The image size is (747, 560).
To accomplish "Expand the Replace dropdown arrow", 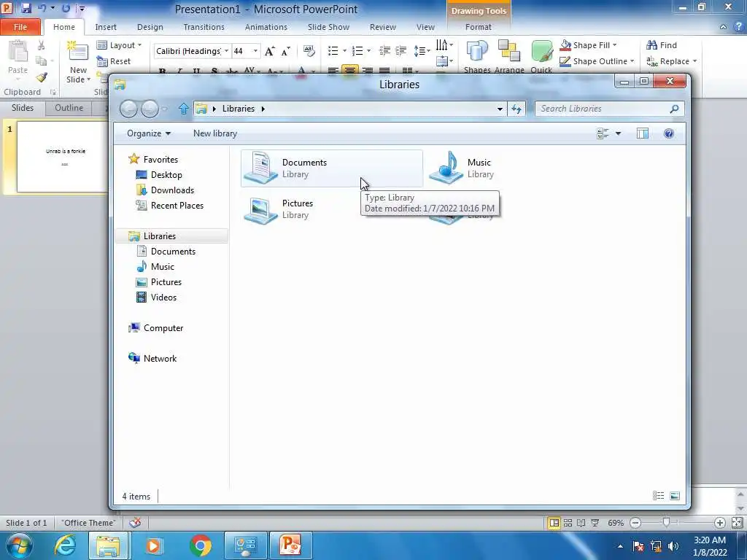I will pyautogui.click(x=694, y=61).
